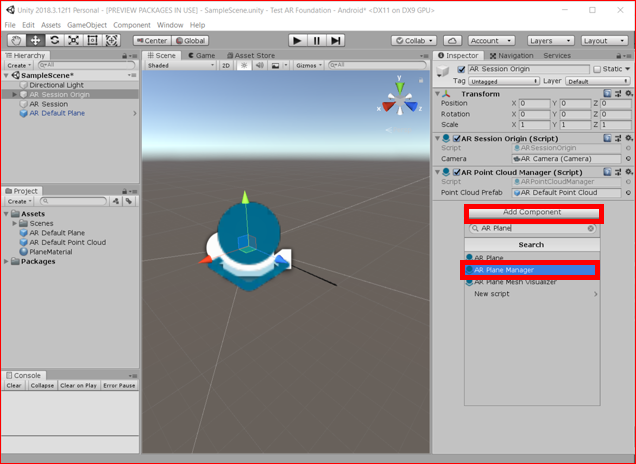Click the AR Plane search input field
This screenshot has height=464, width=636.
tap(532, 228)
